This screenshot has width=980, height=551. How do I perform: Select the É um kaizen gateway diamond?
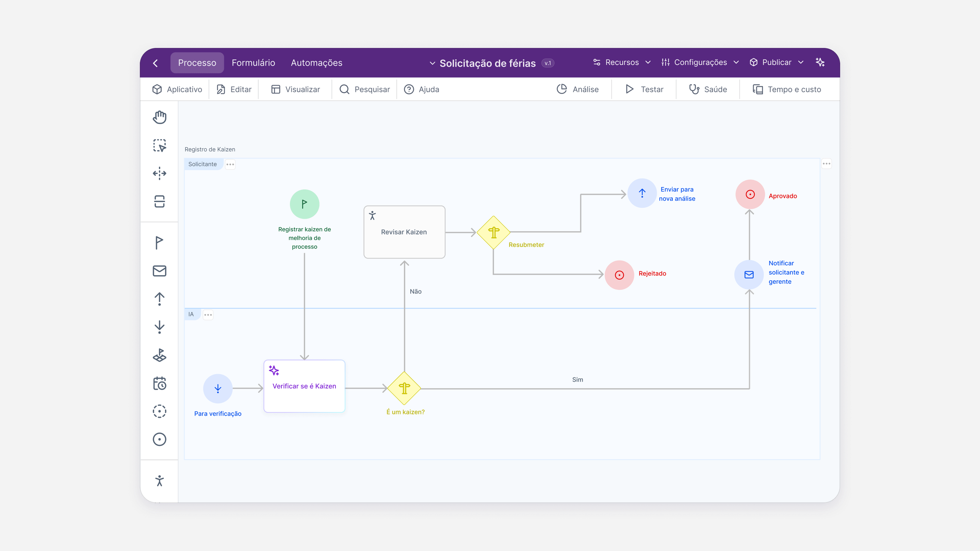(x=404, y=388)
